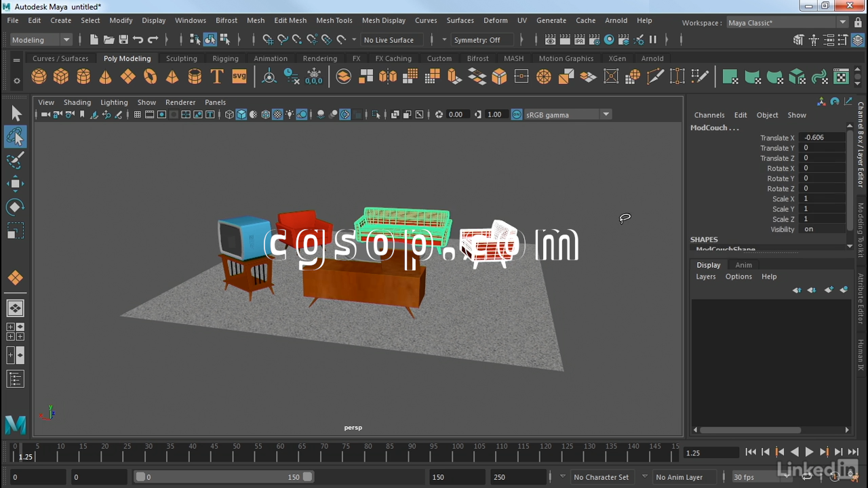Open the Deform menu
The height and width of the screenshot is (488, 868).
(x=495, y=20)
